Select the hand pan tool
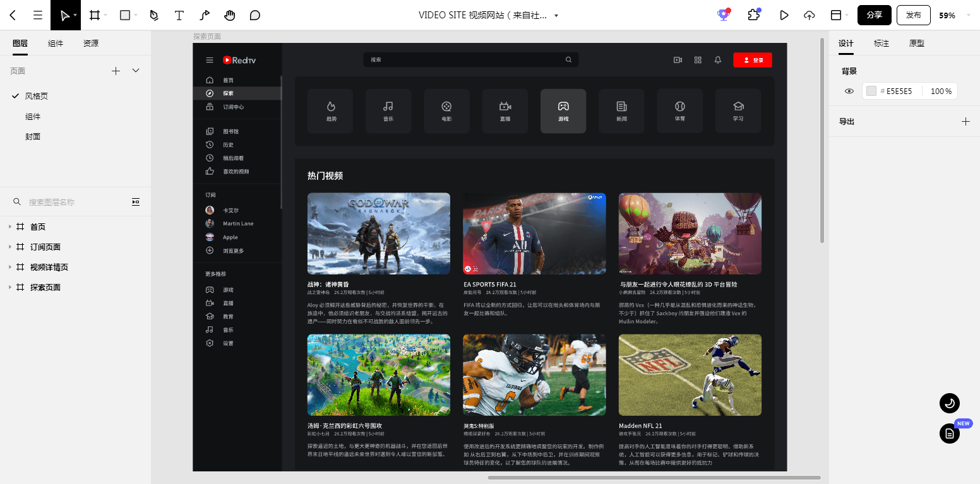Viewport: 980px width, 484px height. (230, 15)
